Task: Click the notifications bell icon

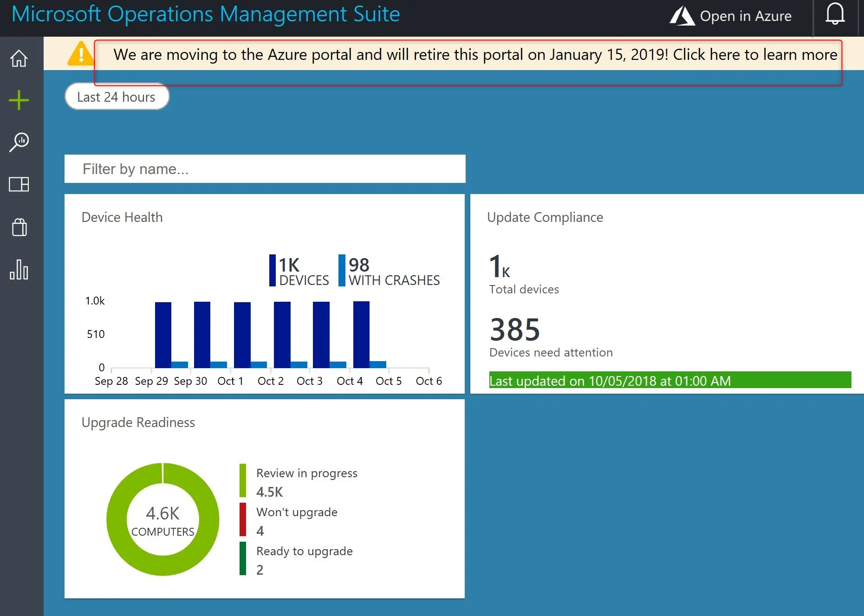Action: point(835,13)
